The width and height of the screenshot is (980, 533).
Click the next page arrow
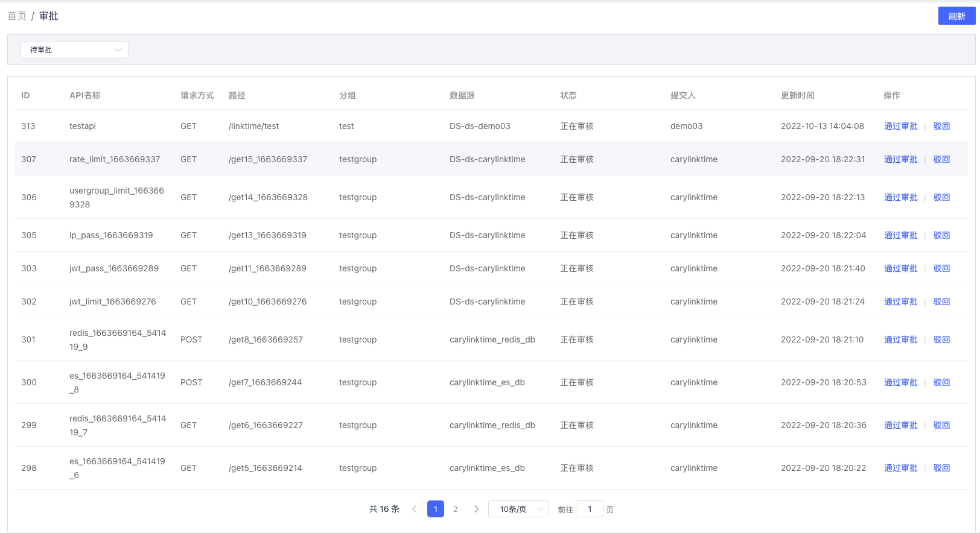476,509
